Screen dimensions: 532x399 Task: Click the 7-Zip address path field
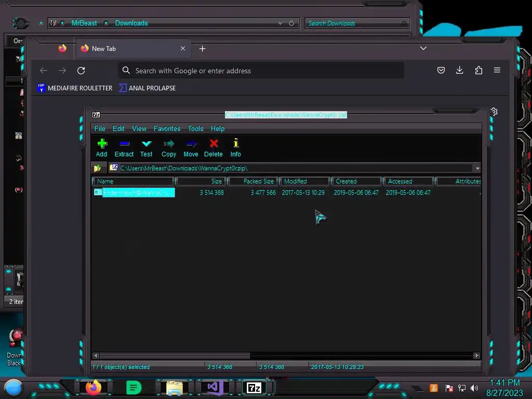tap(291, 168)
